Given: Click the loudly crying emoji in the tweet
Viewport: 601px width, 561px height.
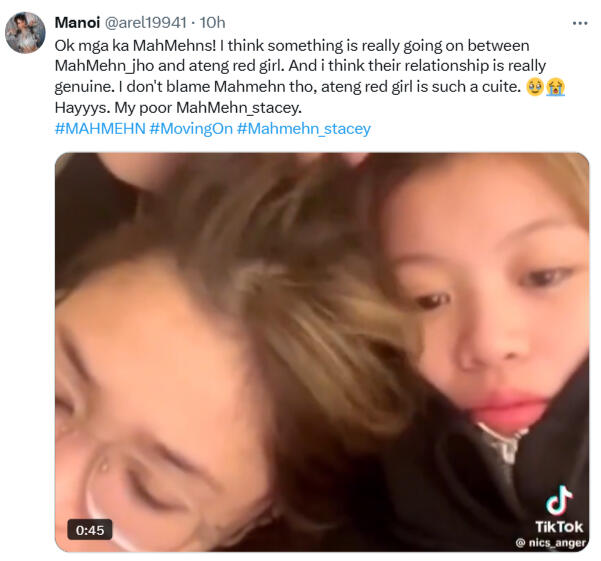Looking at the screenshot, I should (555, 87).
